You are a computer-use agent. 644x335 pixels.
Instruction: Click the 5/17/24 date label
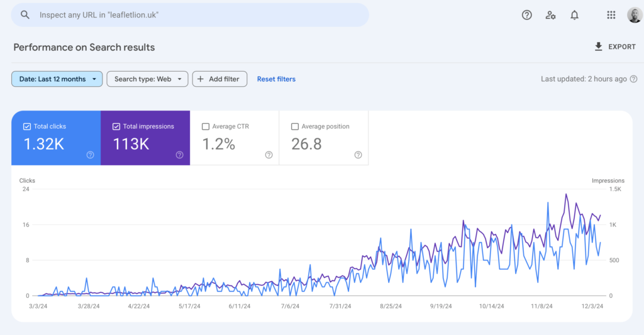coord(189,306)
